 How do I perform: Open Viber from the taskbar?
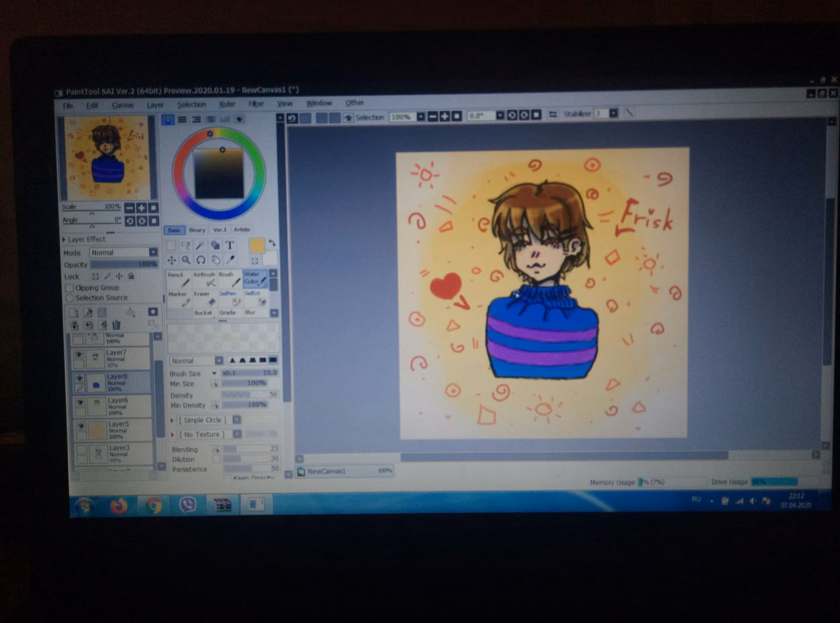tap(188, 505)
